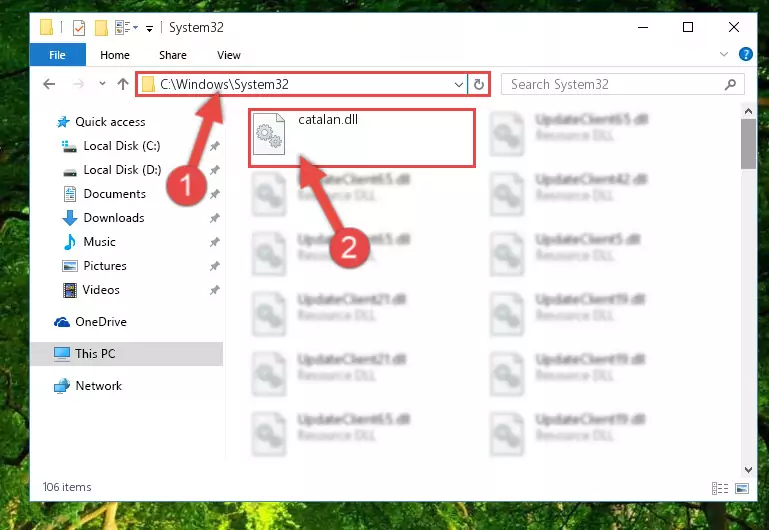Switch to Details view icon in status bar
The width and height of the screenshot is (769, 530).
pyautogui.click(x=719, y=488)
